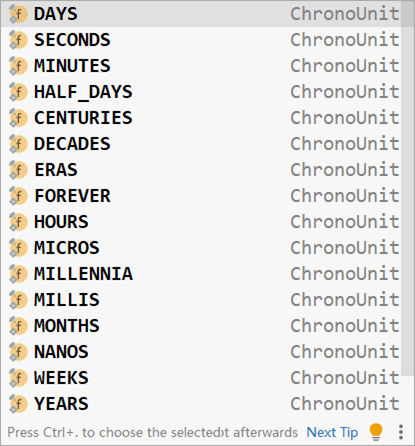The height and width of the screenshot is (446, 415).
Task: Choose CENTURIES from the suggestion list
Action: click(x=201, y=118)
